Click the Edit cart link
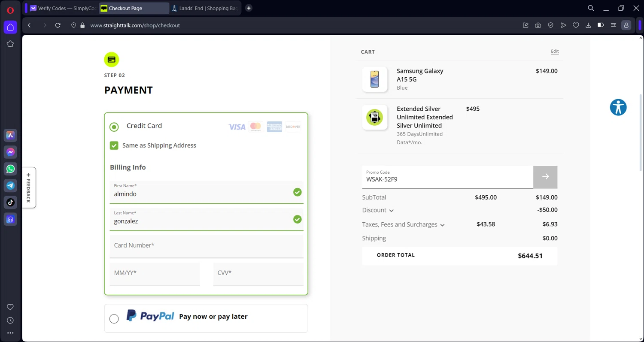Screen dimensions: 644x342 pos(555,51)
